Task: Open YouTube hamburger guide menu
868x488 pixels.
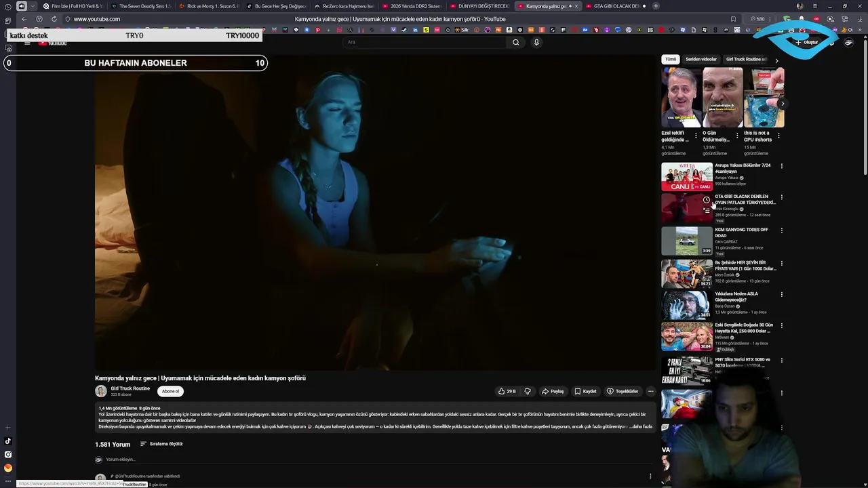Action: click(27, 43)
